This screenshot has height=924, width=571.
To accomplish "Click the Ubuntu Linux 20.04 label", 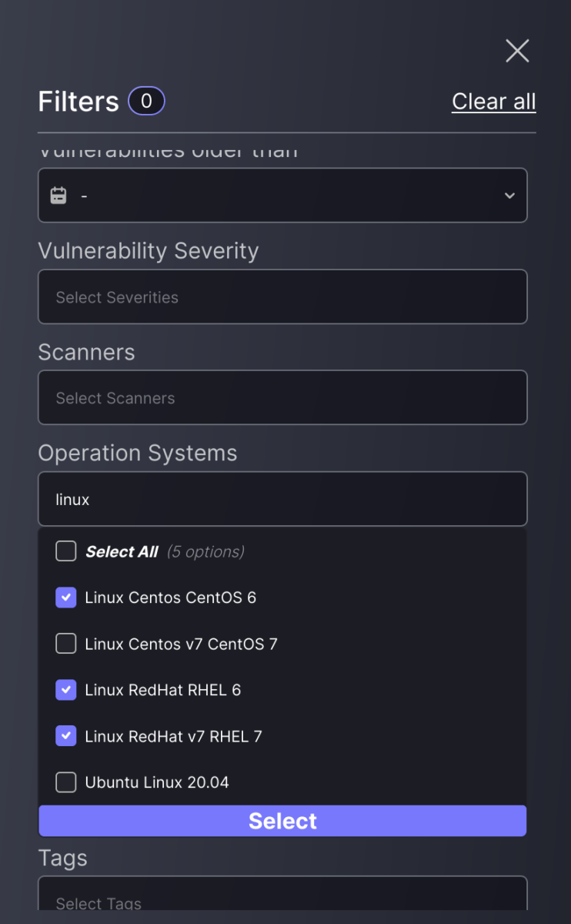I will 157,782.
